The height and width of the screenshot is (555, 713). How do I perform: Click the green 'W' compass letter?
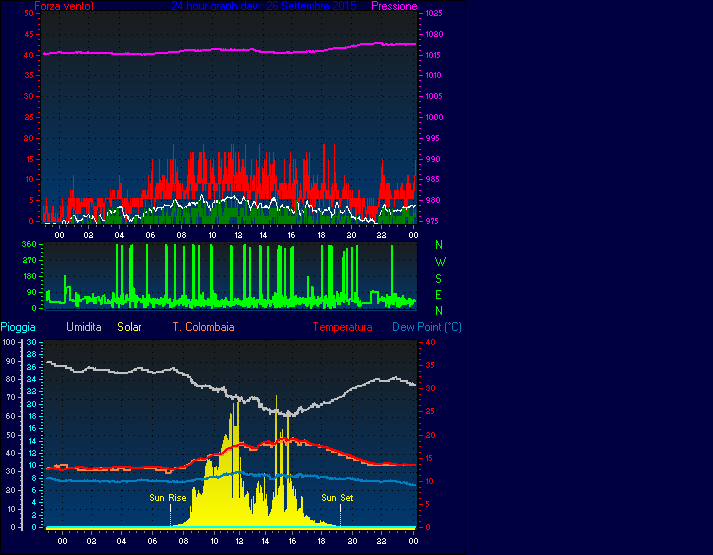pyautogui.click(x=440, y=262)
